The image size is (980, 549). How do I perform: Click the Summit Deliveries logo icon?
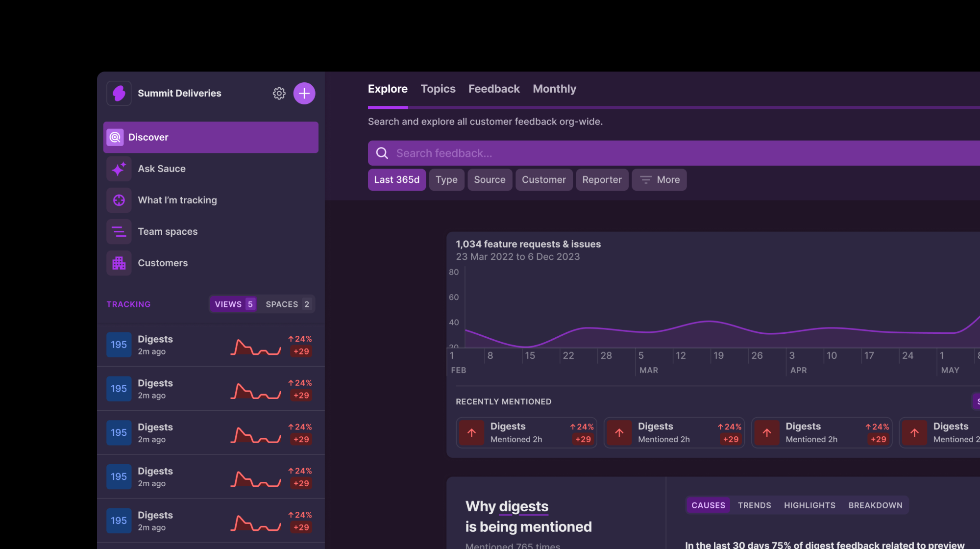(x=119, y=93)
